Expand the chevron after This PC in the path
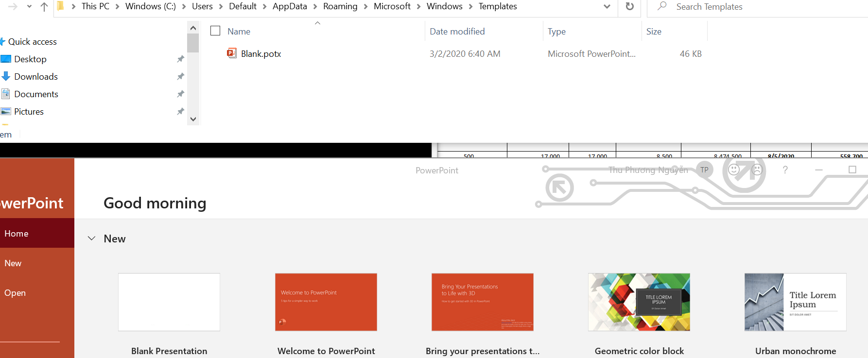 pos(118,7)
